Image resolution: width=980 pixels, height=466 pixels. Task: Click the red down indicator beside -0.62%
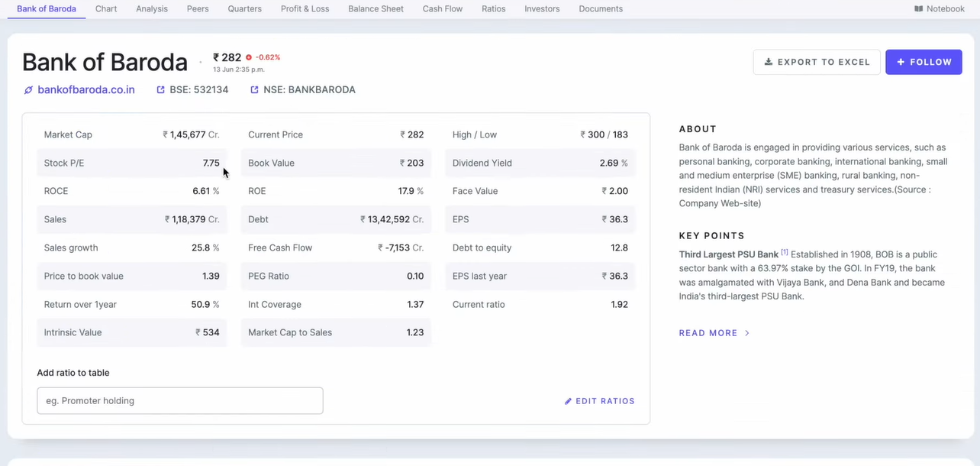(x=249, y=57)
